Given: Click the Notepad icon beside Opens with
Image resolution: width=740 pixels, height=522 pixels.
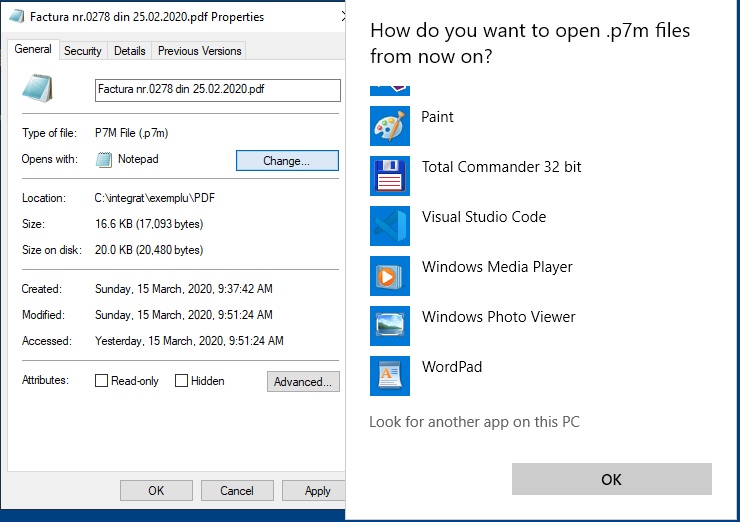Looking at the screenshot, I should [104, 160].
